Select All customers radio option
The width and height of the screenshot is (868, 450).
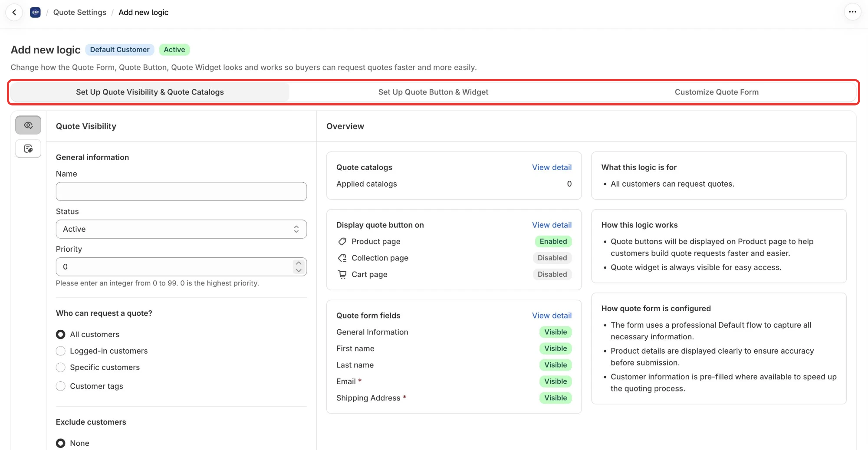pyautogui.click(x=61, y=334)
